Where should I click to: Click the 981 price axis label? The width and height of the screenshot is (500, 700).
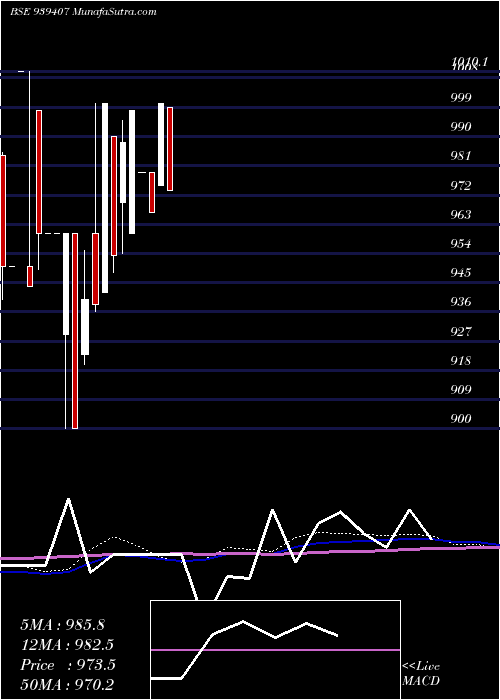click(461, 156)
